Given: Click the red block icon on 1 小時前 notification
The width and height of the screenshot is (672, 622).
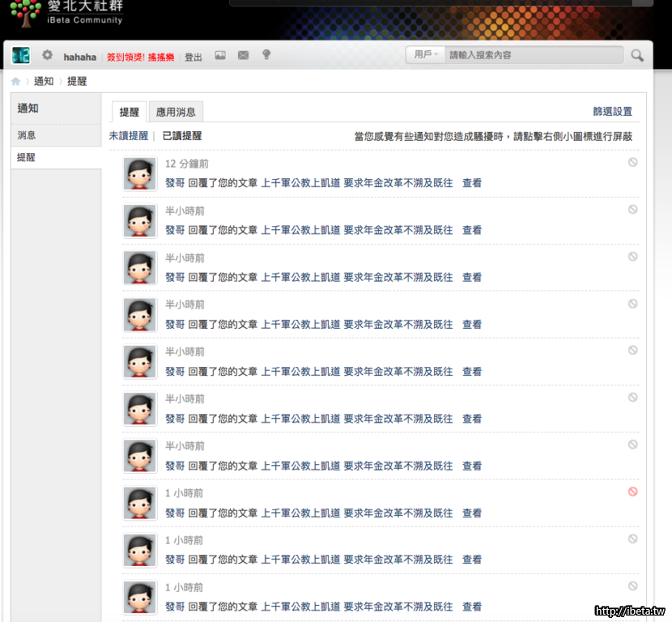Looking at the screenshot, I should pos(632,492).
